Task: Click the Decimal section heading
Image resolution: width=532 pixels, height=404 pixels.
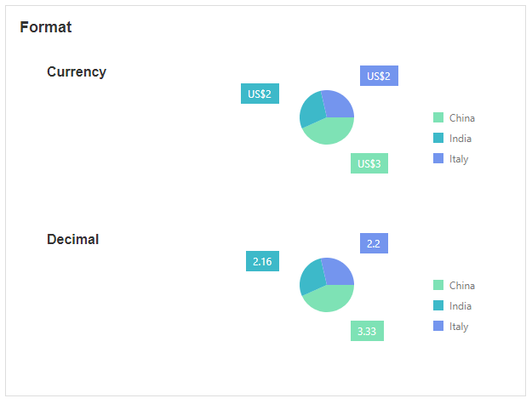Action: coord(72,240)
